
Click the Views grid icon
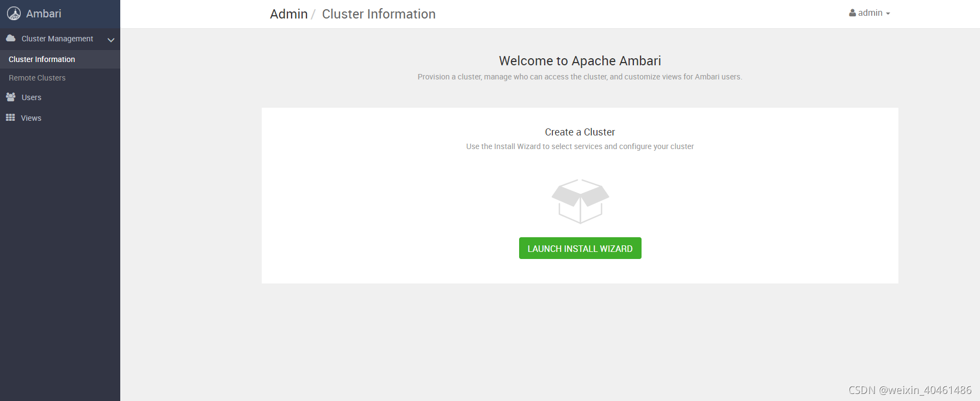click(x=10, y=118)
